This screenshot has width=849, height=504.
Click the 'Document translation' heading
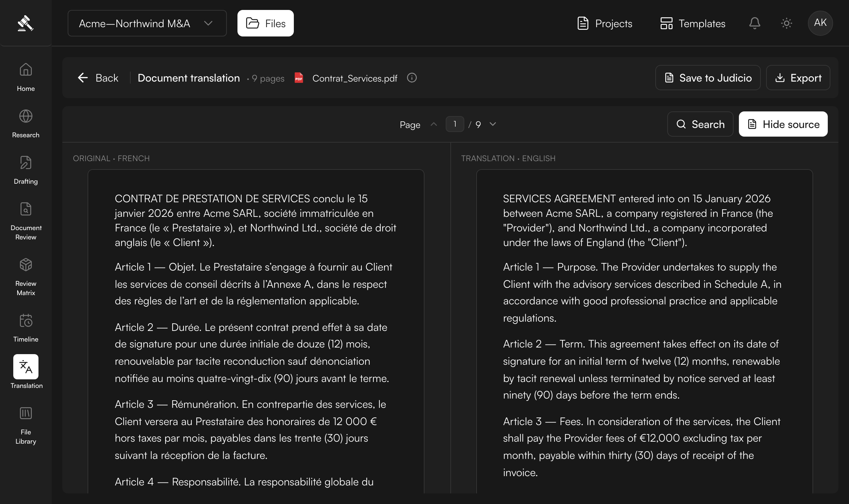(x=189, y=78)
